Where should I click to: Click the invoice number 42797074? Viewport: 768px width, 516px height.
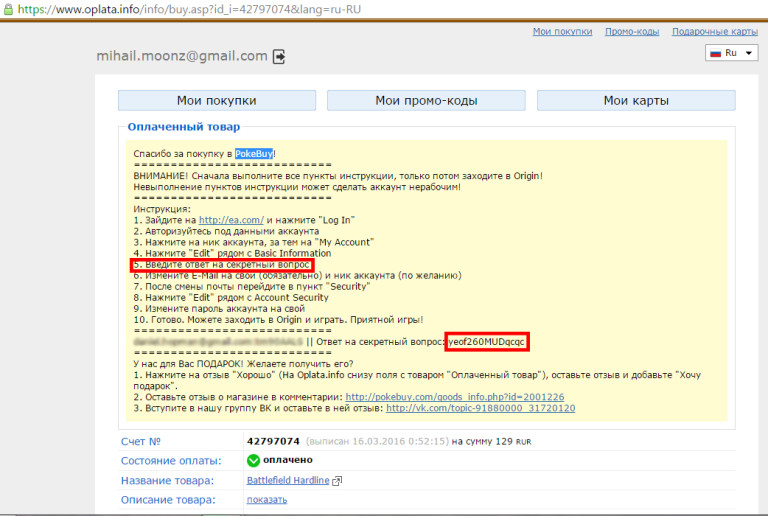coord(273,442)
